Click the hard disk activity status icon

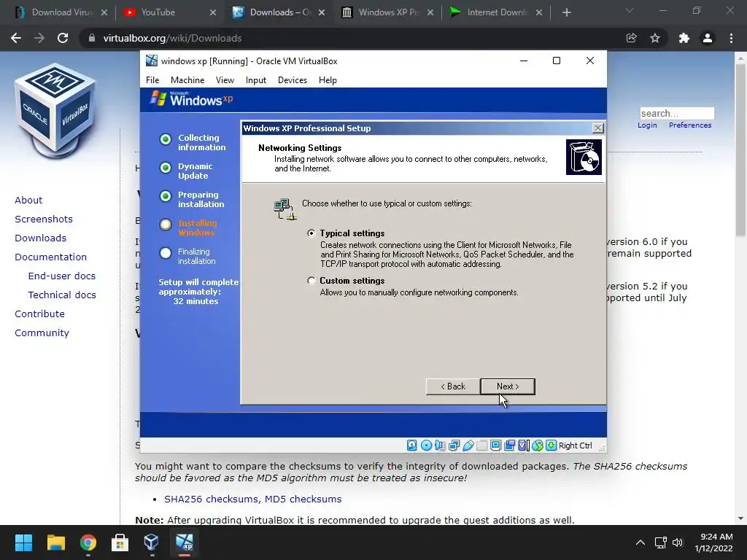(412, 446)
